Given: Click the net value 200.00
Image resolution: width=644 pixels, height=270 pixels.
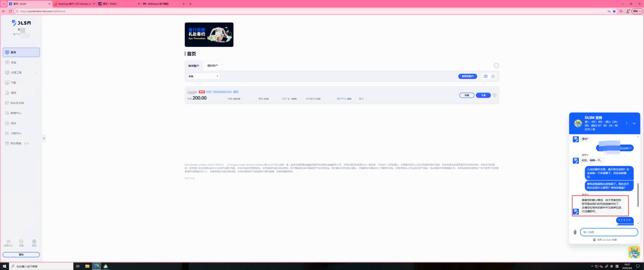Looking at the screenshot, I should 200,98.
